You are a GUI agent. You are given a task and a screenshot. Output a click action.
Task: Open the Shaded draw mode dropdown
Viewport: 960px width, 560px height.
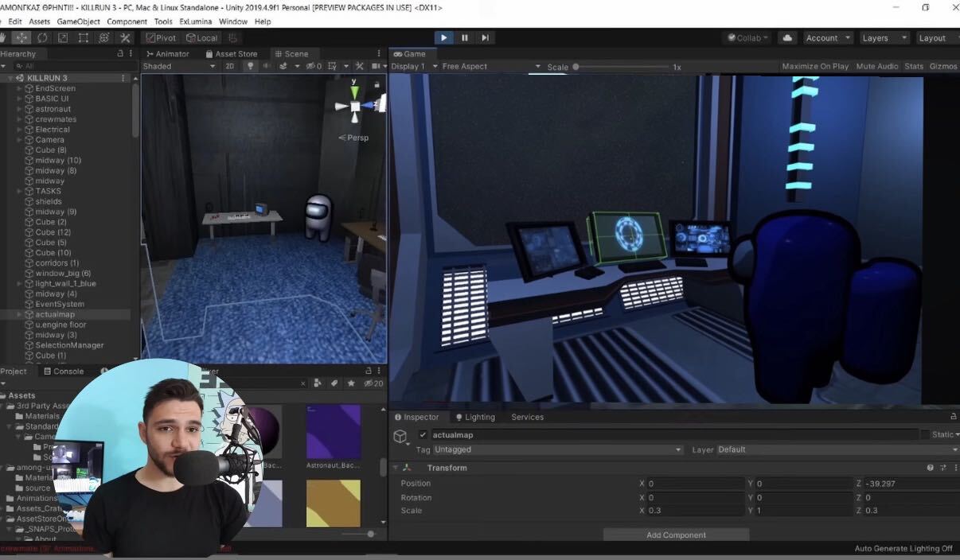click(x=179, y=66)
